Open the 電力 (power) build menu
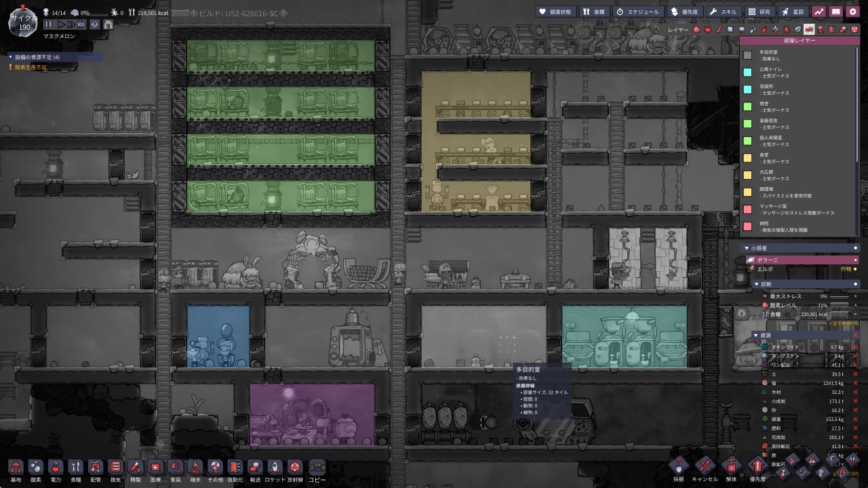The height and width of the screenshot is (488, 868). tap(56, 467)
